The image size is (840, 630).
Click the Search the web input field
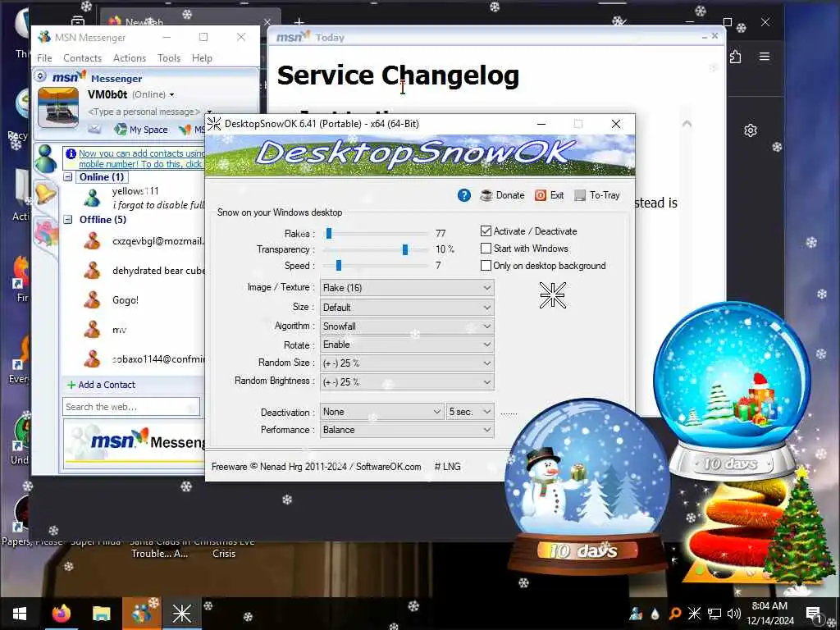(131, 407)
